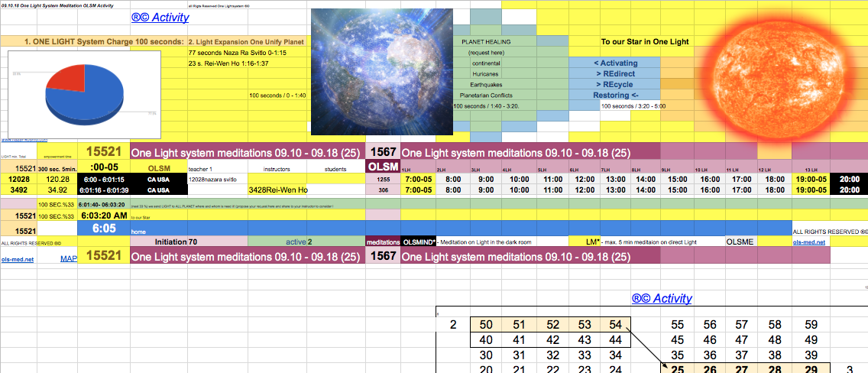The image size is (868, 373).
Task: Click the '100 seconds / 1:40 - 3:20.' cell
Action: click(485, 105)
